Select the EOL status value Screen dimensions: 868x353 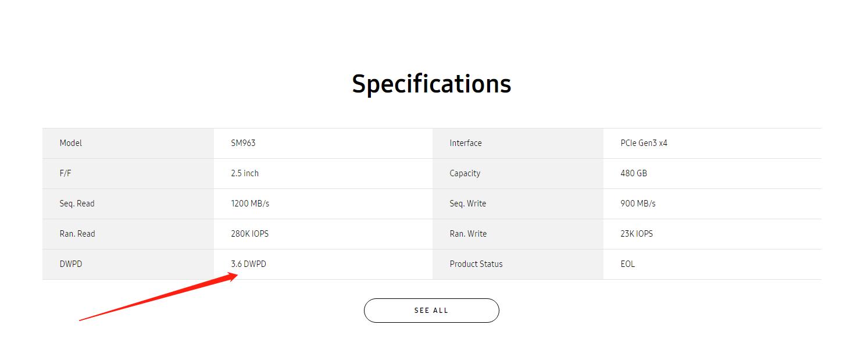[x=627, y=264]
